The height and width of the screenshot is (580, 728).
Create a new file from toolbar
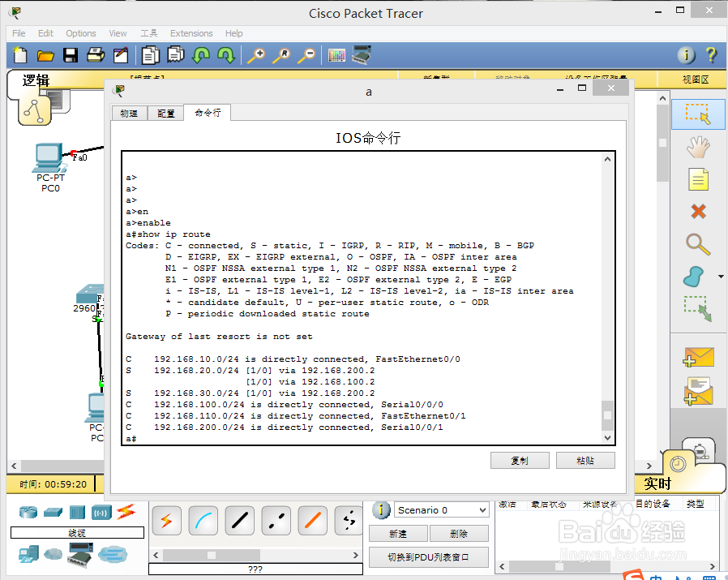(20, 55)
